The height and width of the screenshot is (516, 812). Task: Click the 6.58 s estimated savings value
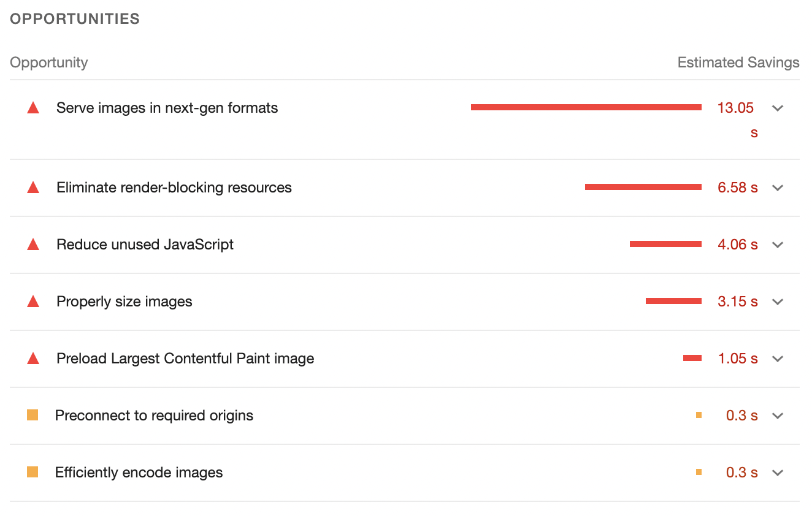738,188
